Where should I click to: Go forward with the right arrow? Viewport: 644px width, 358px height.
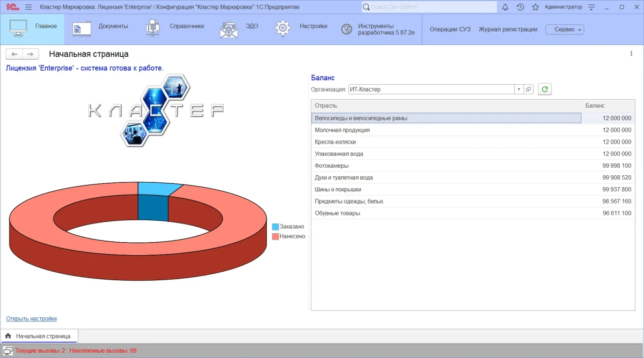click(x=31, y=54)
